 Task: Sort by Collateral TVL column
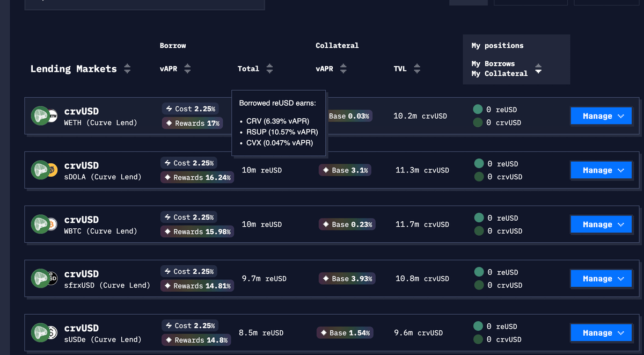pyautogui.click(x=416, y=69)
